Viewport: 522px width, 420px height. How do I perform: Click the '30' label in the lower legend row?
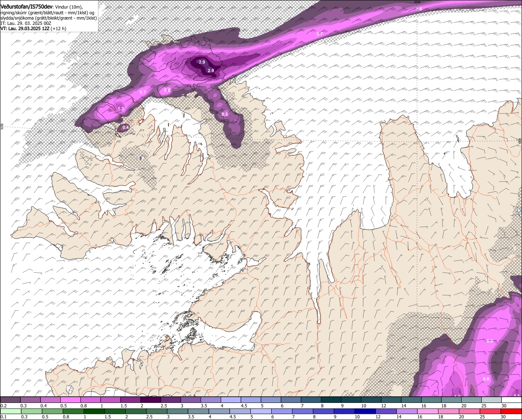(503, 417)
